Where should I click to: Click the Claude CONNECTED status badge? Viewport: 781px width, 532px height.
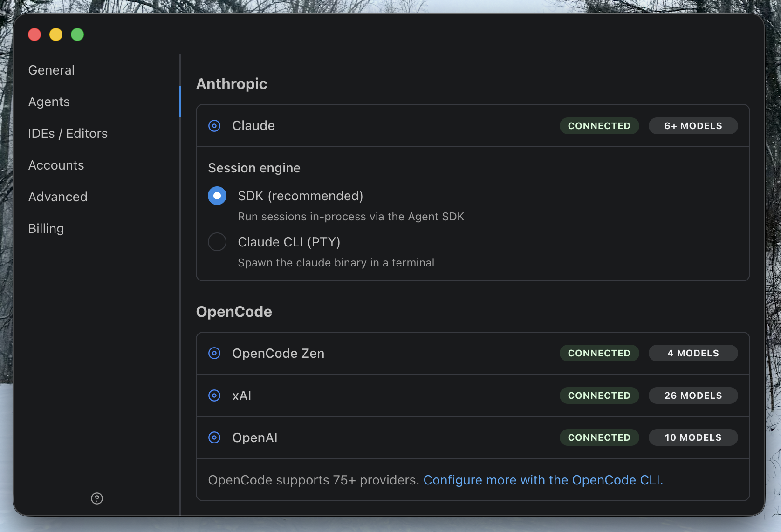pos(599,126)
